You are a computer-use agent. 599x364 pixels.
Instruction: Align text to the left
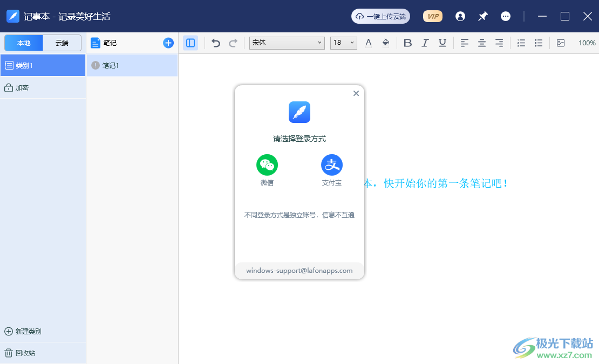pos(465,43)
